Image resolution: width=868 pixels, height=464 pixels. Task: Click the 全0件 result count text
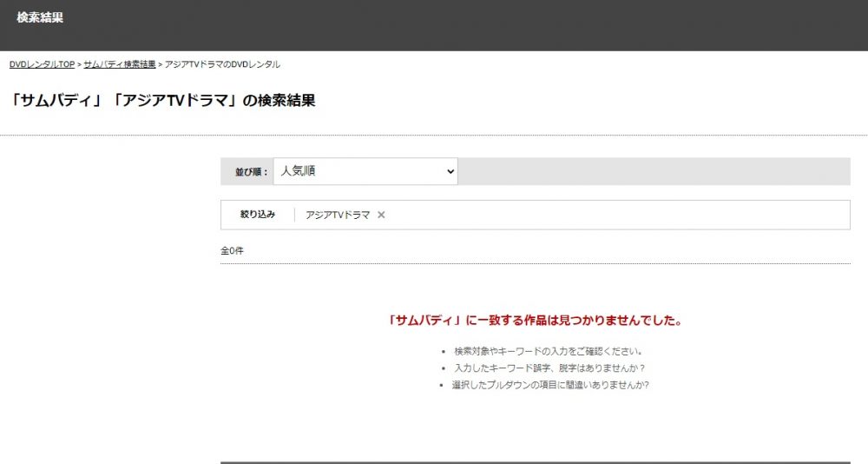pyautogui.click(x=232, y=251)
